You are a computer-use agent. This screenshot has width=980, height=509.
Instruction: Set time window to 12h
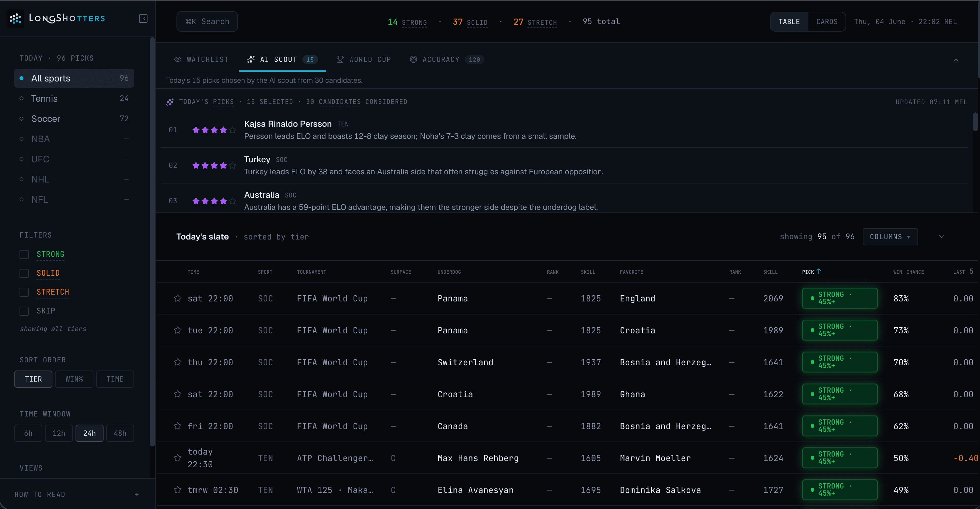click(59, 433)
